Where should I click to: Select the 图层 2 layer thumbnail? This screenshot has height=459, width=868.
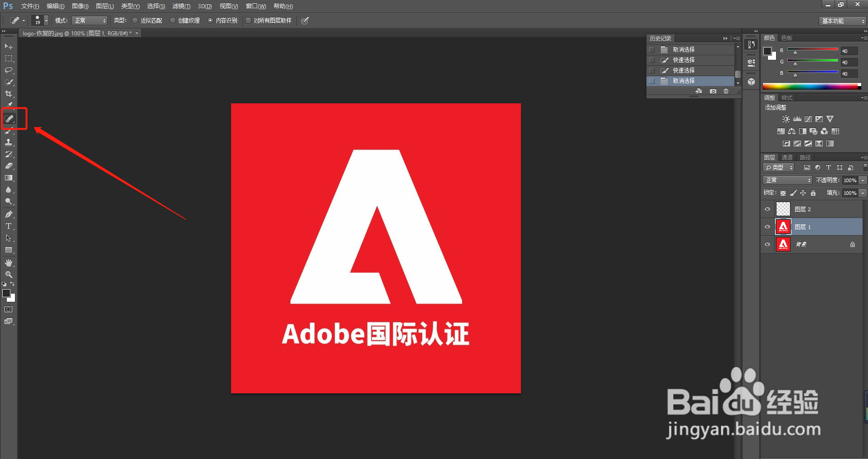click(x=783, y=209)
